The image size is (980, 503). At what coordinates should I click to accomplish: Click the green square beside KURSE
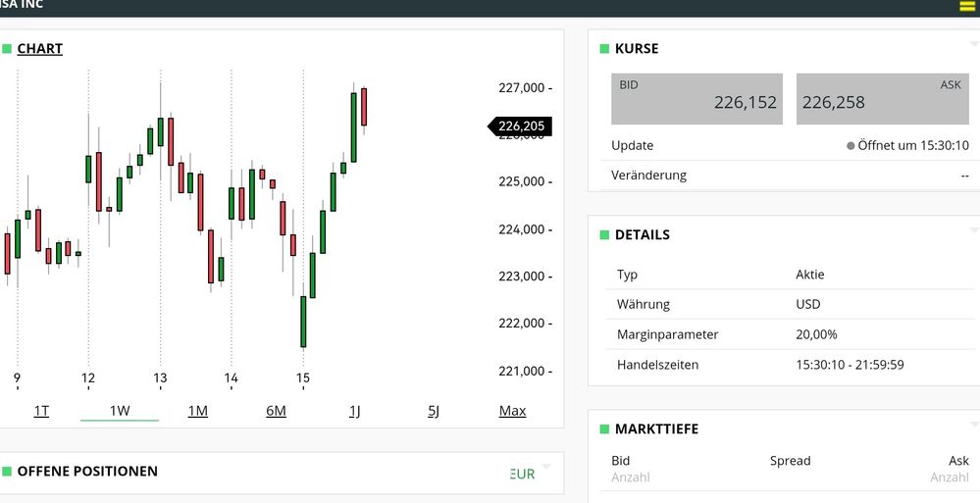tap(604, 48)
